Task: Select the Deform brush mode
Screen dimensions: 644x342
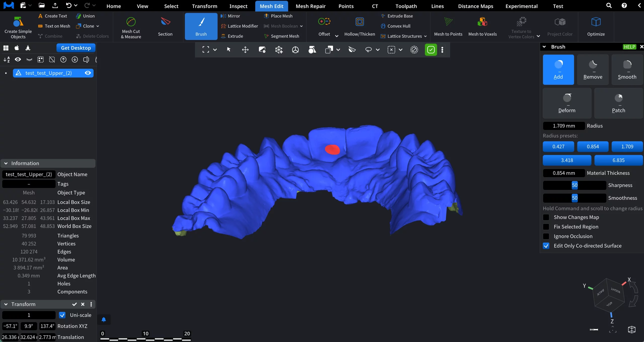Action: tap(567, 103)
